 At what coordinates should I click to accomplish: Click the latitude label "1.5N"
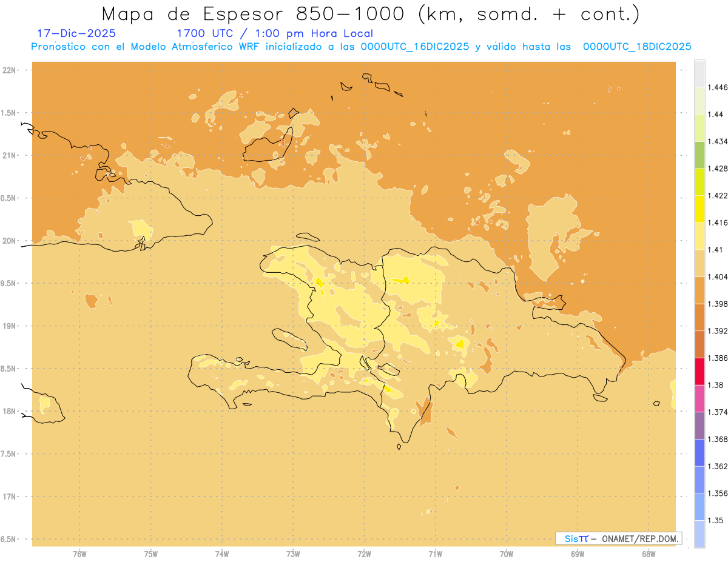click(x=9, y=113)
